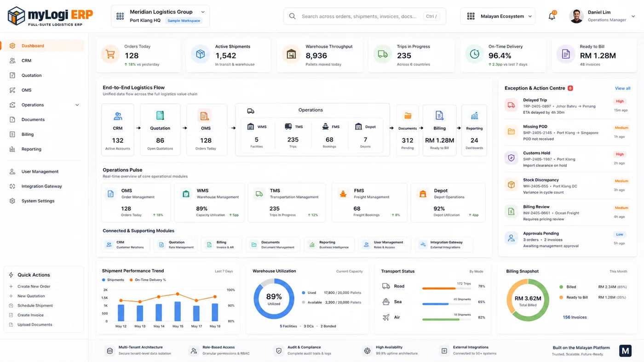
Task: Click the Low badge on Approvals Pending
Action: (620, 234)
